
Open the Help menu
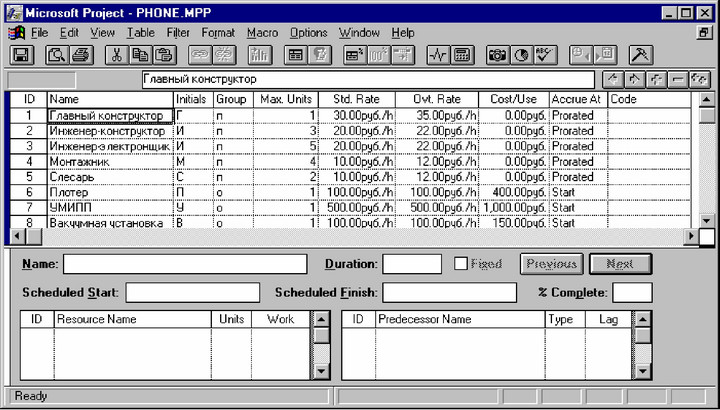(x=403, y=33)
